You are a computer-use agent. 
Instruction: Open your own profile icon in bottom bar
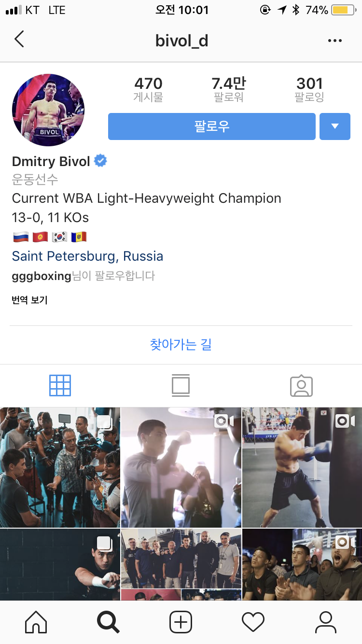click(326, 622)
